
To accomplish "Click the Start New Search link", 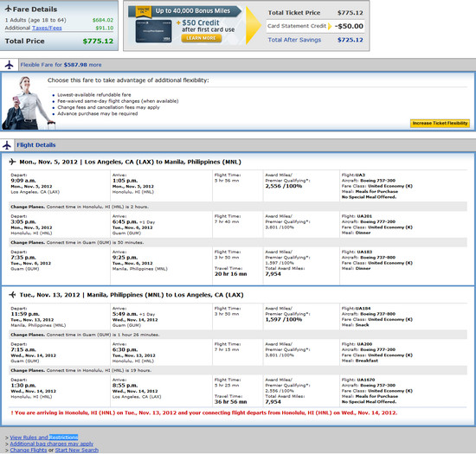I will [77, 450].
